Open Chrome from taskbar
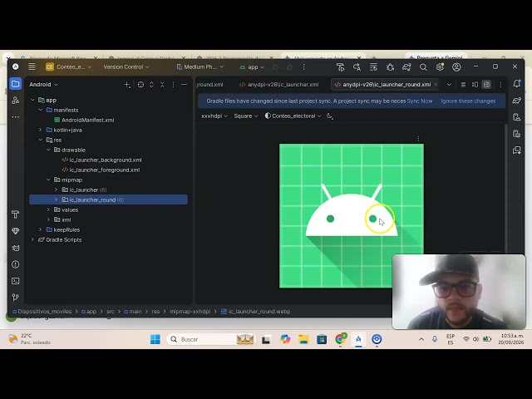This screenshot has height=399, width=532. point(340,339)
